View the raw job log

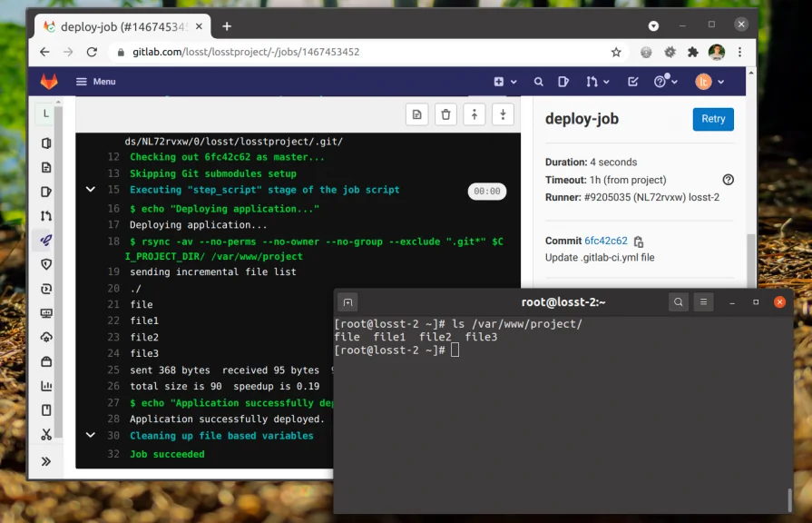click(416, 114)
